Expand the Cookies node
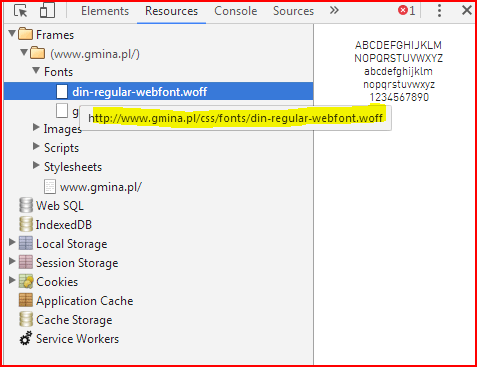 tap(12, 280)
